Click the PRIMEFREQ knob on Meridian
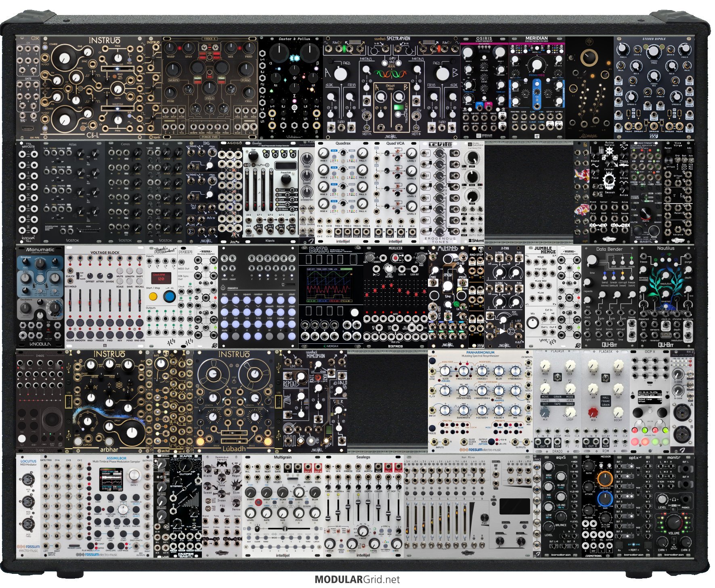The image size is (715, 588). tap(536, 65)
